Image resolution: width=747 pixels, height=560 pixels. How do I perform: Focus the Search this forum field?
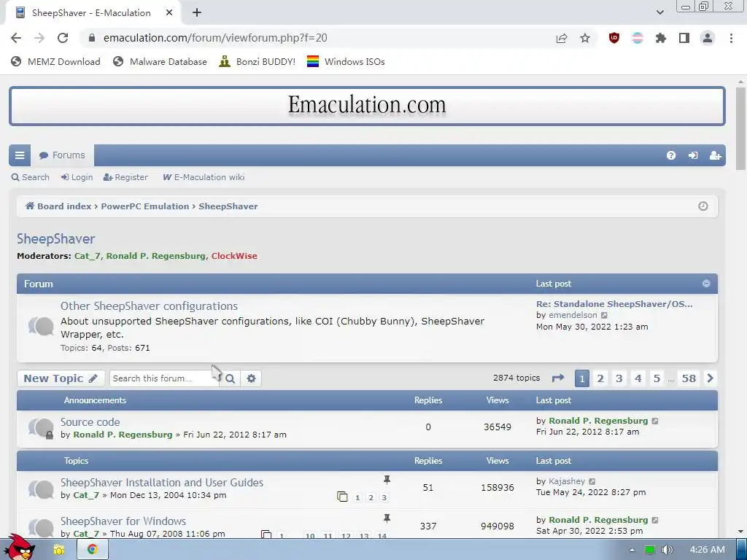[x=164, y=378]
